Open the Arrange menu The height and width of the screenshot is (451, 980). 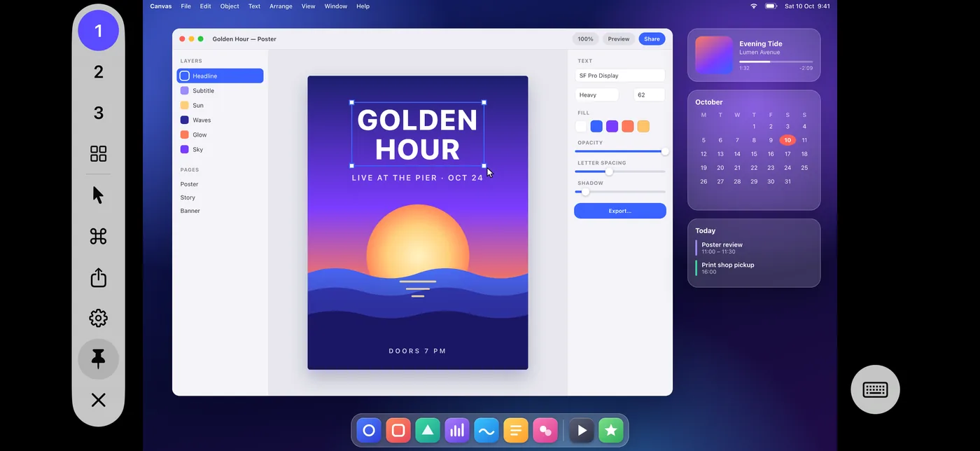point(281,6)
